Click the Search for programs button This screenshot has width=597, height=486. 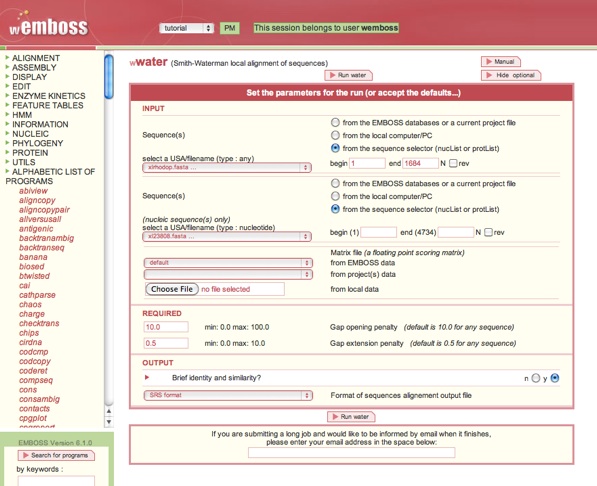pyautogui.click(x=56, y=456)
